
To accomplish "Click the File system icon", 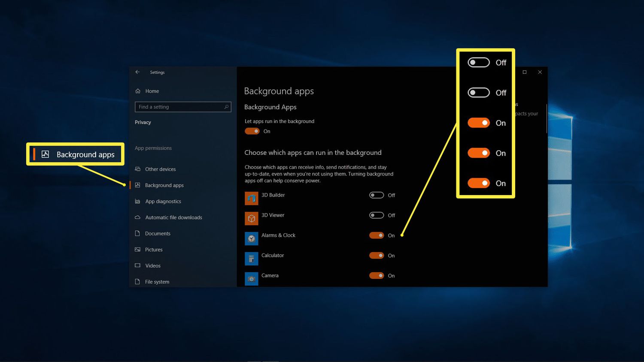I will point(138,282).
